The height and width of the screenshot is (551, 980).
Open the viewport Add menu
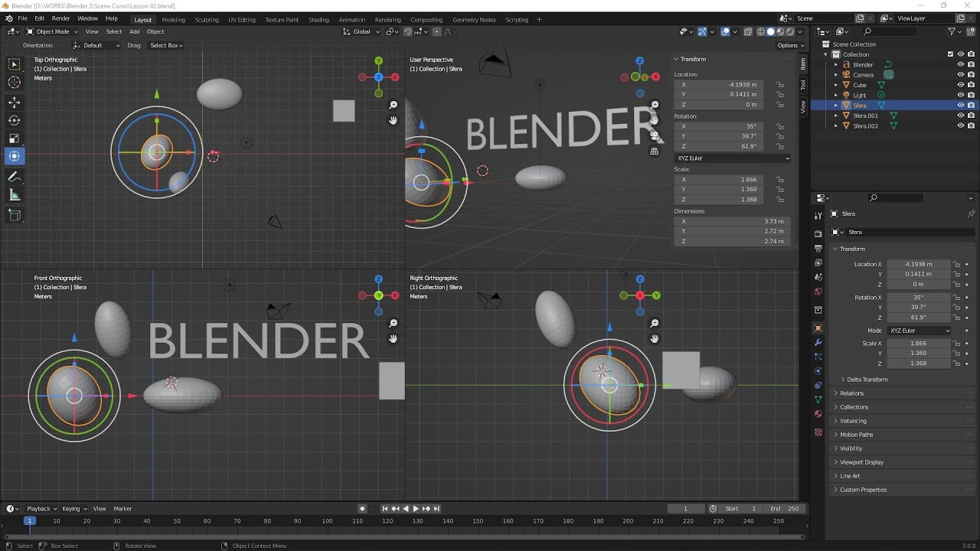point(135,31)
